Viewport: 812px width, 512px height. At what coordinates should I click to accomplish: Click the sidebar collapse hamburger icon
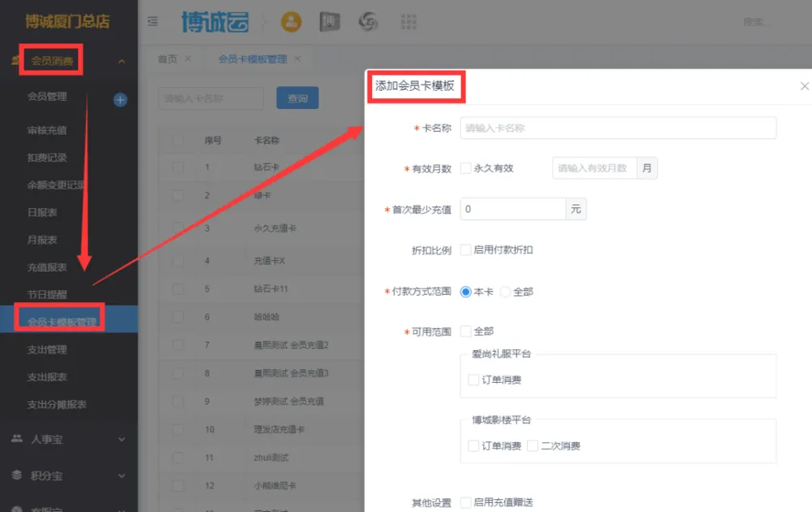coord(153,22)
